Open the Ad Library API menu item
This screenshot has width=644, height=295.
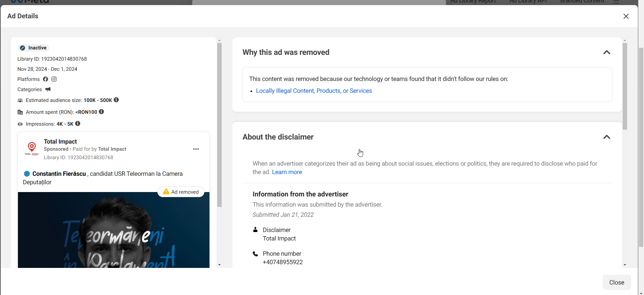528,2
